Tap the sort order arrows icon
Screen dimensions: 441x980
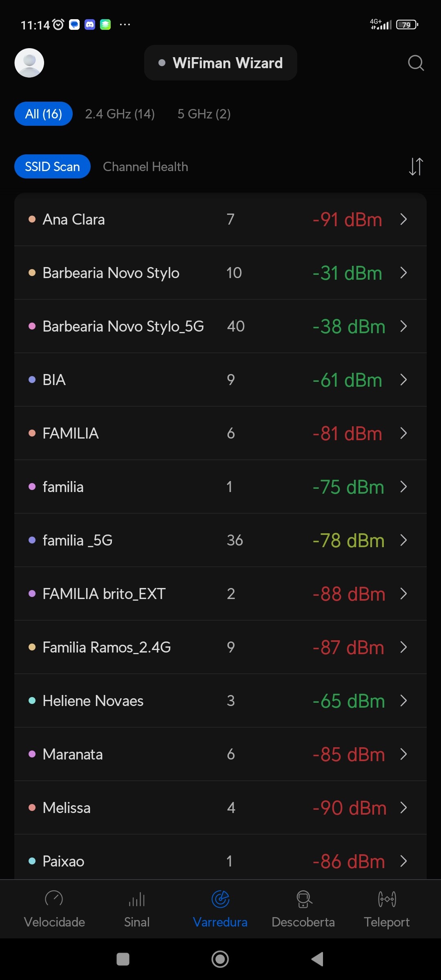pos(416,167)
